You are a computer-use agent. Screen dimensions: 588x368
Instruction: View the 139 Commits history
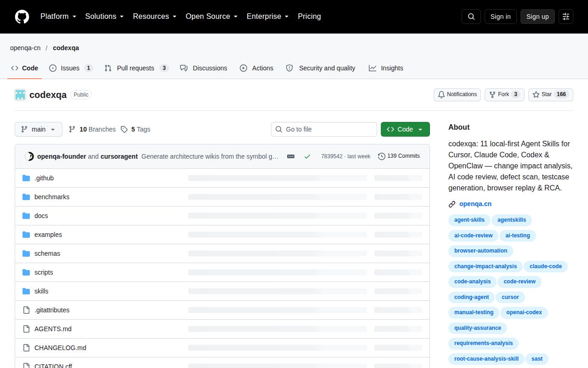(399, 156)
